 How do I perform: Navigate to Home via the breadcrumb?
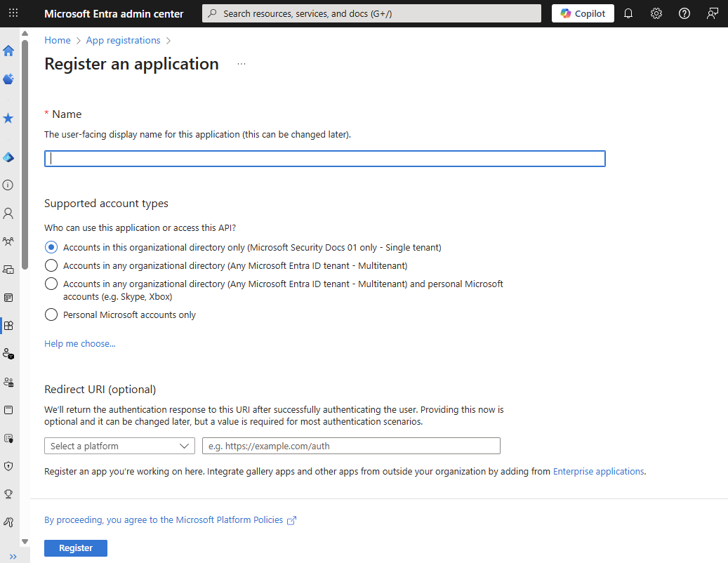pos(57,40)
